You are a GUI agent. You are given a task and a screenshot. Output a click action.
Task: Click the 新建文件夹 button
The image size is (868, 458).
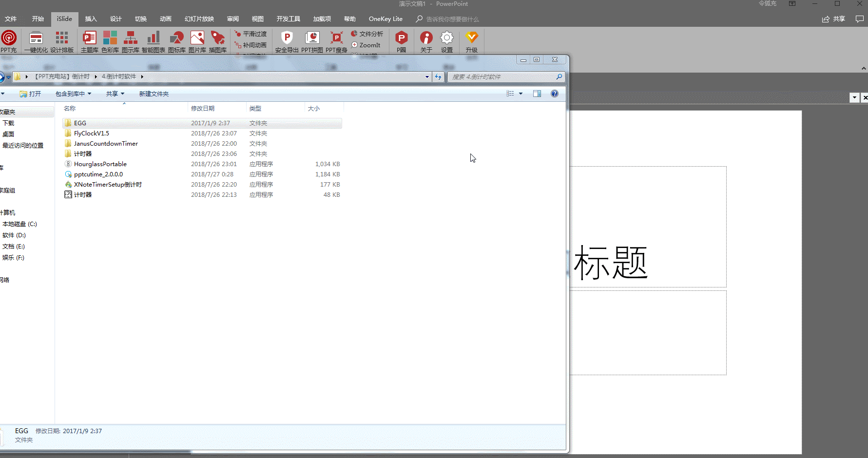coord(154,94)
